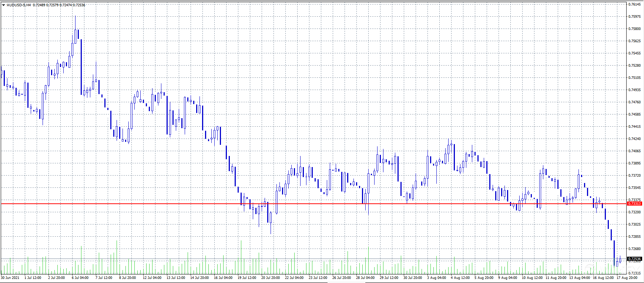644x283 pixels.
Task: Click the 0.73720 price scale label
Action: click(634, 176)
